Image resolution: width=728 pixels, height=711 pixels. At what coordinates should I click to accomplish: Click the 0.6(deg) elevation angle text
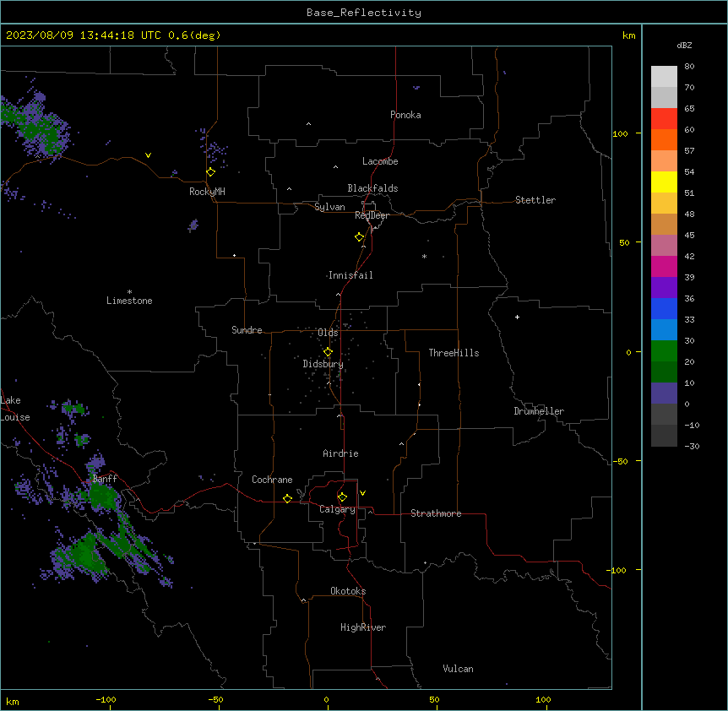pos(194,35)
